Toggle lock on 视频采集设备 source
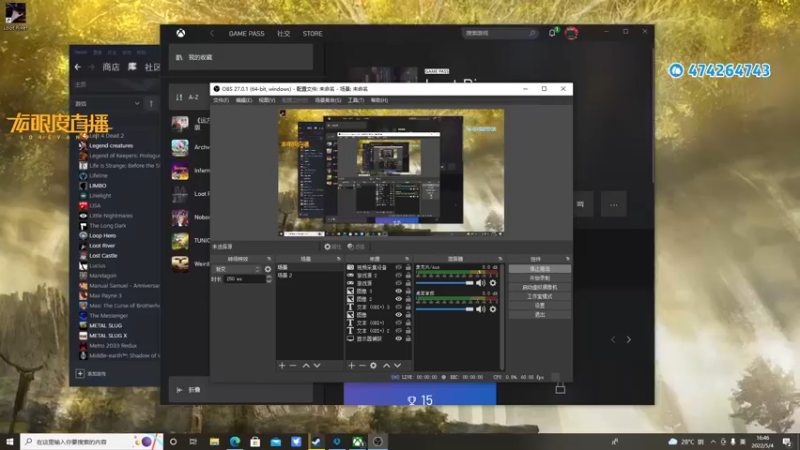800x450 pixels. 408,267
